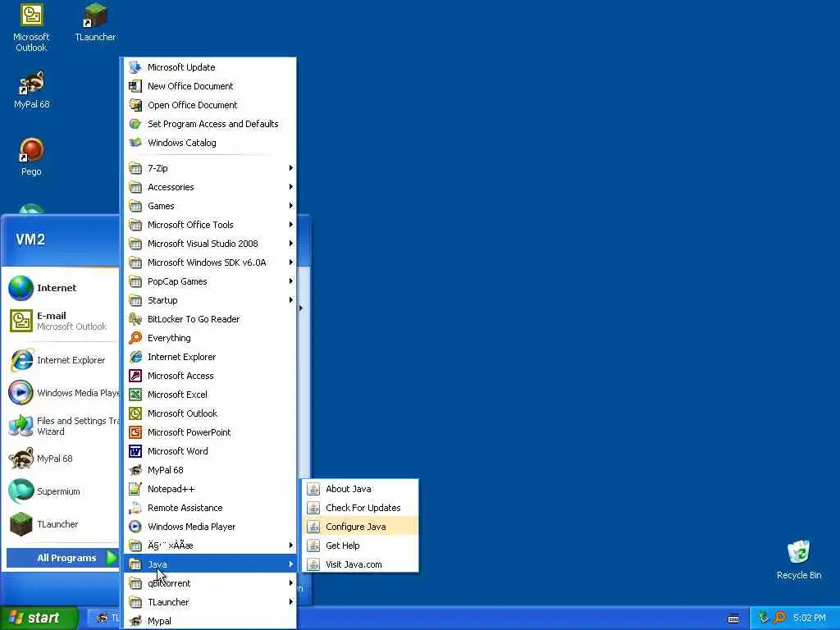This screenshot has width=840, height=630.
Task: Select Check For Updates in Java submenu
Action: pyautogui.click(x=360, y=508)
